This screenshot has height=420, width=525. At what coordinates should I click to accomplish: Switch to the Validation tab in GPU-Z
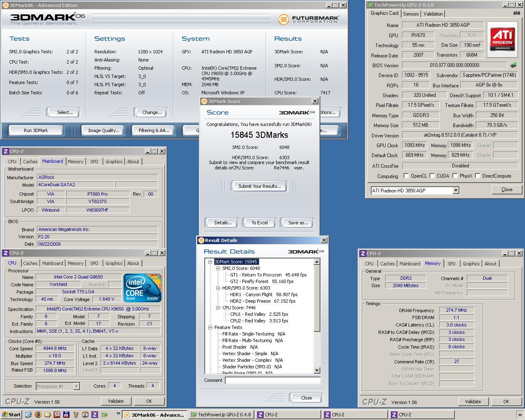click(x=433, y=14)
